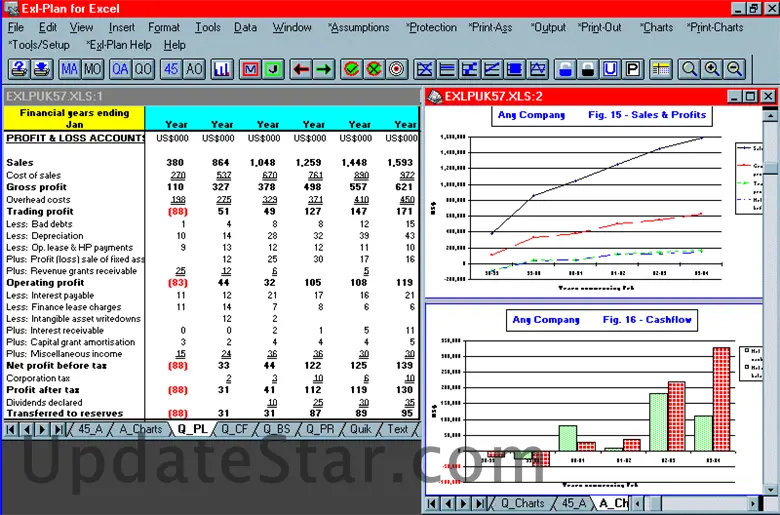The width and height of the screenshot is (780, 515).
Task: Click horizontal scrollbar in the chart window
Action: point(710,503)
